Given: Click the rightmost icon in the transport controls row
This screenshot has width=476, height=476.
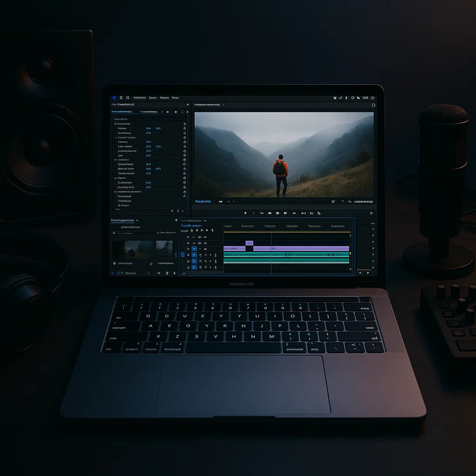Looking at the screenshot, I should 371,213.
